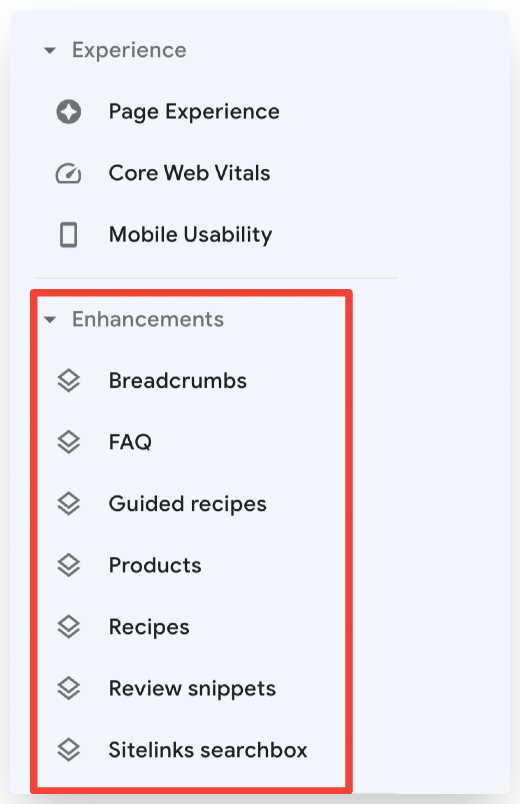Select Breadcrumbs under Enhancements
Screen dimensions: 520x804
tap(177, 381)
